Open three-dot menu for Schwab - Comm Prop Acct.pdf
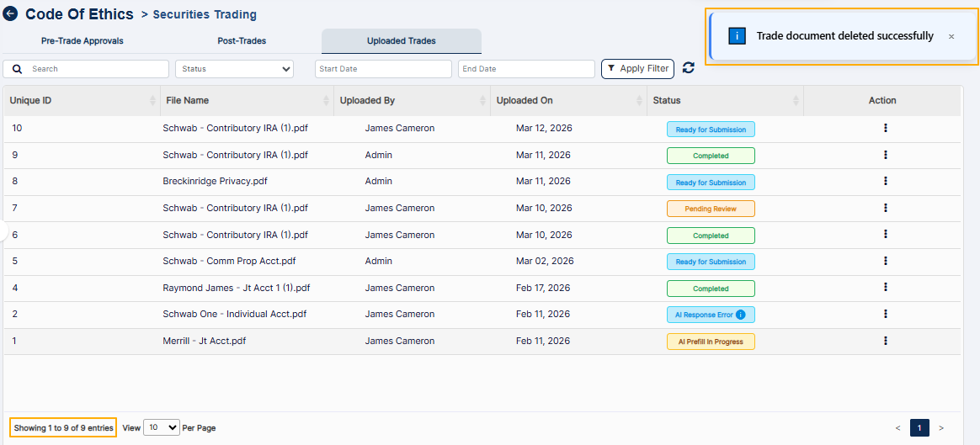 click(885, 261)
